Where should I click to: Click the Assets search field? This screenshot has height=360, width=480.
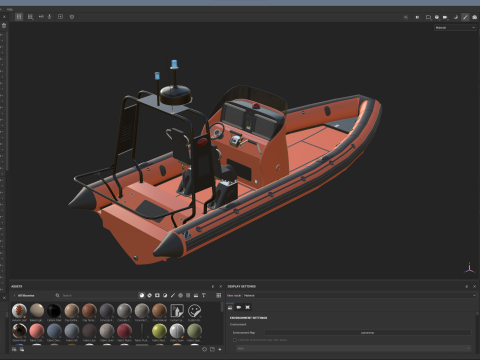[x=97, y=295]
